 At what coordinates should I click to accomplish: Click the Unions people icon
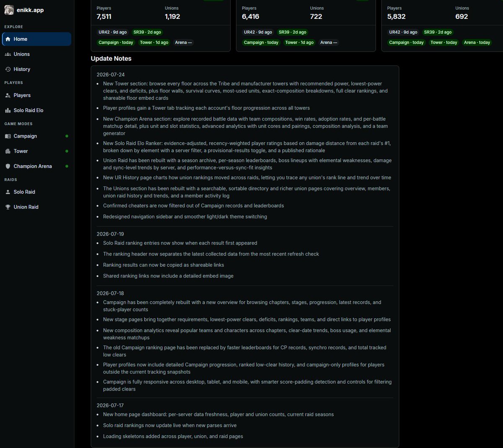(8, 54)
